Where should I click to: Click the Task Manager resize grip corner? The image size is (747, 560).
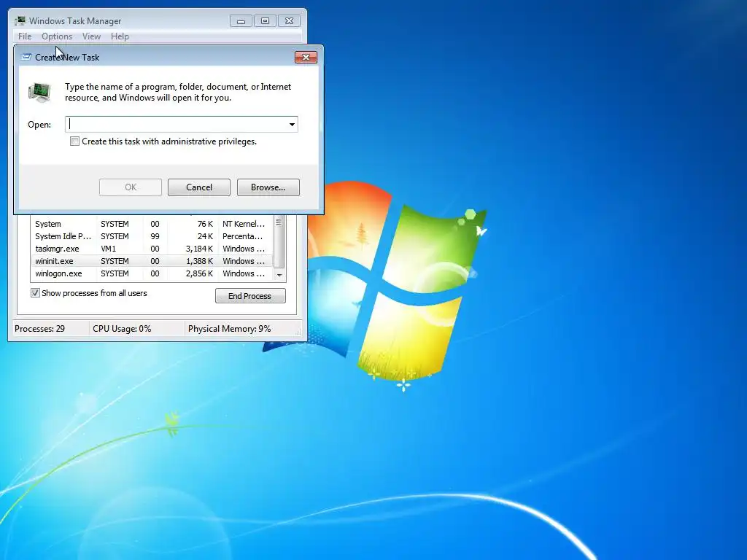tap(300, 333)
